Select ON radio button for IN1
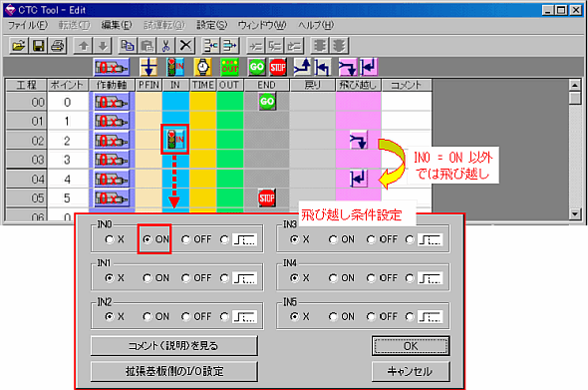Screen dimensions: 588x390 pyautogui.click(x=155, y=278)
